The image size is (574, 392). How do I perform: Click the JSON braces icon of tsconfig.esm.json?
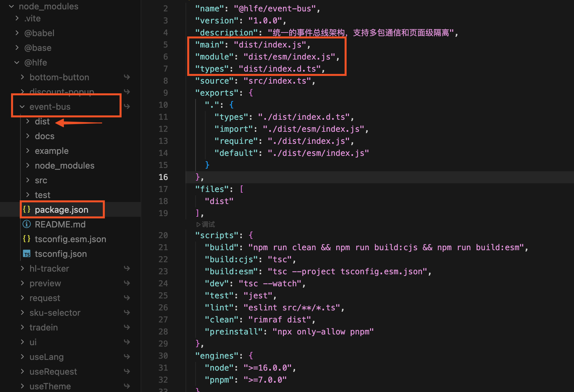pyautogui.click(x=27, y=239)
